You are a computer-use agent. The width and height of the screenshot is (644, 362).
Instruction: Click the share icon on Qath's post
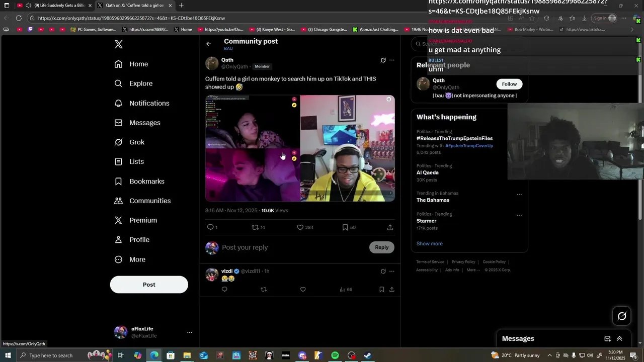[390, 227]
